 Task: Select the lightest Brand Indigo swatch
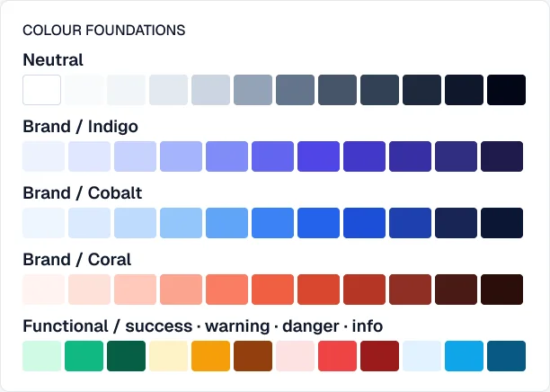click(44, 156)
